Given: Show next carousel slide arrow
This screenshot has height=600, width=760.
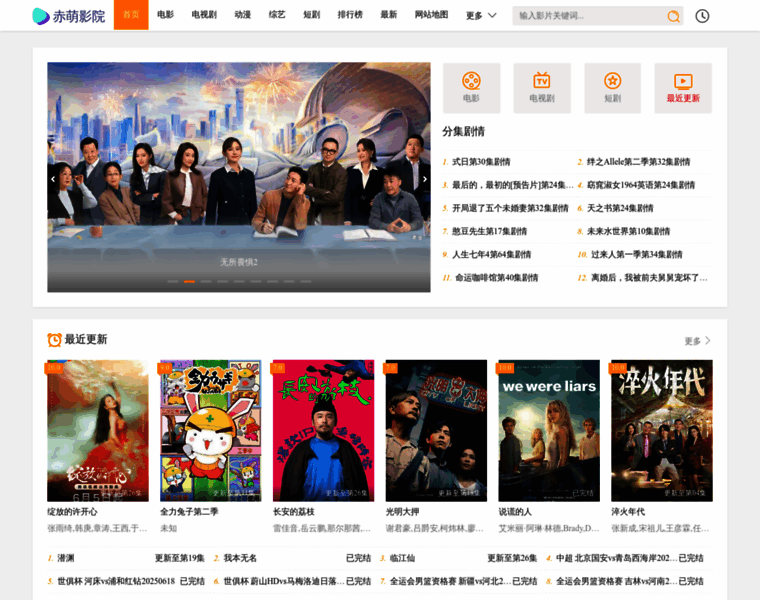Looking at the screenshot, I should 425,179.
